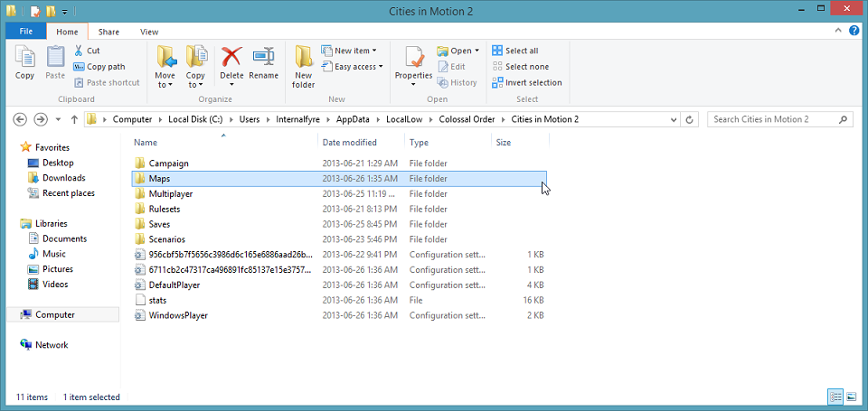Switch to the View ribbon tab
This screenshot has width=868, height=411.
pyautogui.click(x=149, y=32)
